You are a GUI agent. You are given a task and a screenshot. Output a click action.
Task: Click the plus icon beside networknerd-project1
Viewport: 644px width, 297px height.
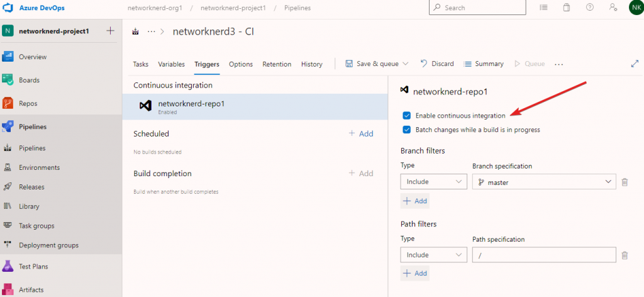tap(110, 31)
